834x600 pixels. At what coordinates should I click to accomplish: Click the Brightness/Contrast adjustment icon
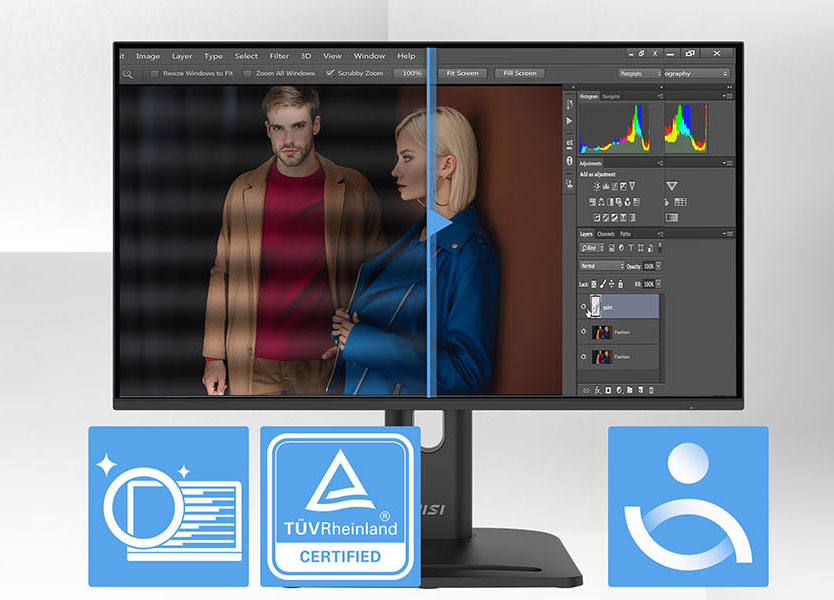[x=598, y=186]
